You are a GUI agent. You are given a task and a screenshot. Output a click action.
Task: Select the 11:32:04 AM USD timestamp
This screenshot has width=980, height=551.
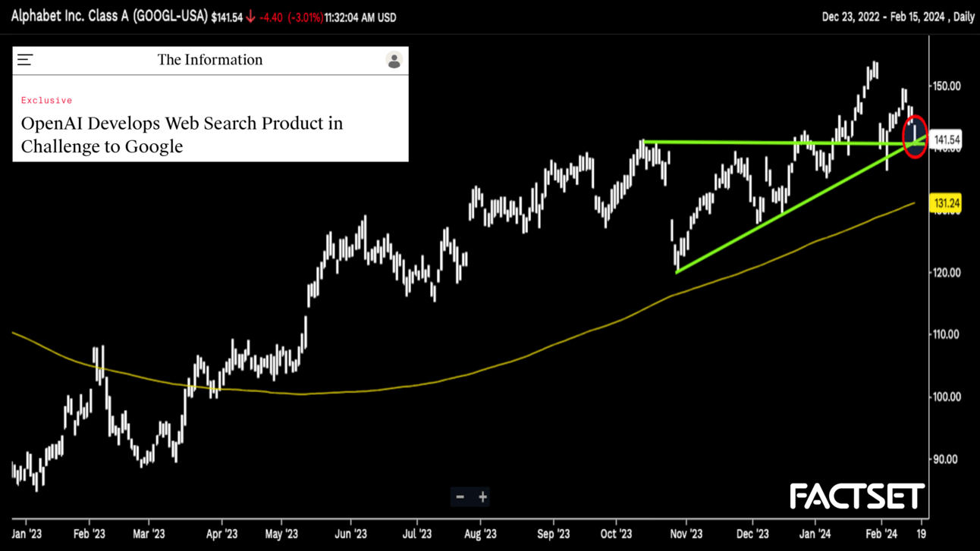click(x=360, y=17)
